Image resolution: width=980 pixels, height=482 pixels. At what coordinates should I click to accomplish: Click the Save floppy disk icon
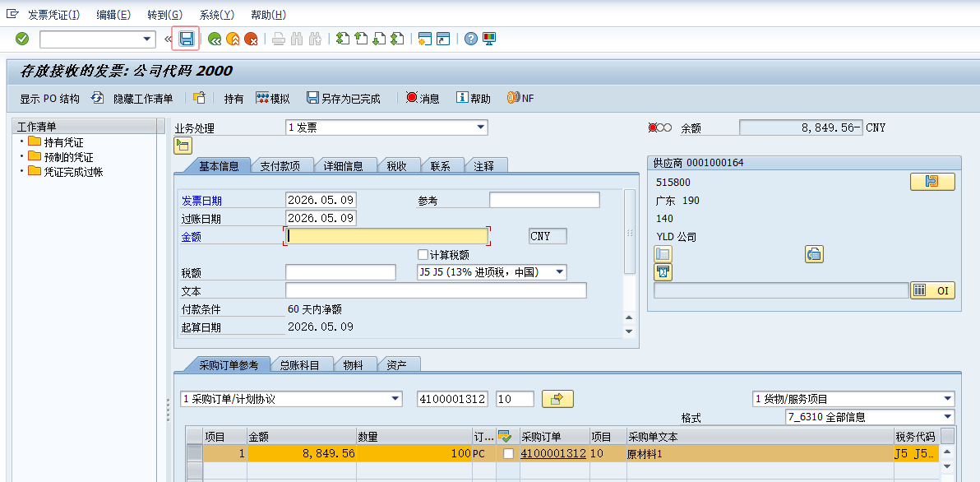186,39
